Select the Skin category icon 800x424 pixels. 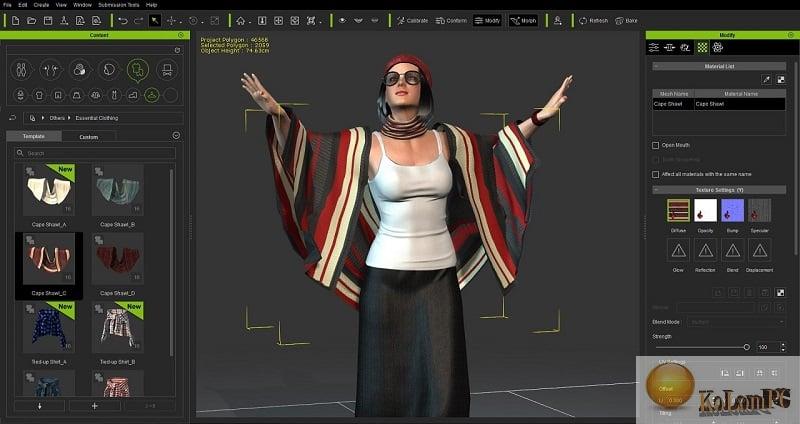pos(80,70)
